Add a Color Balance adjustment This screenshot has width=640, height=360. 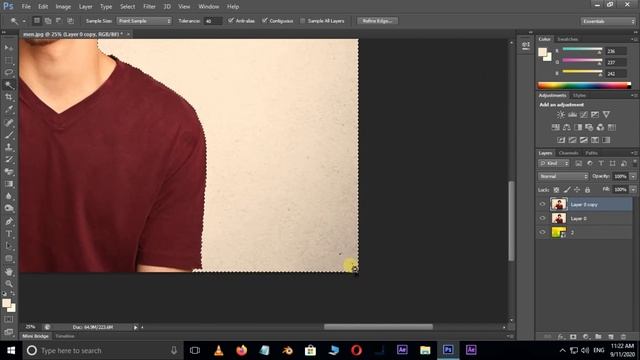coord(567,127)
